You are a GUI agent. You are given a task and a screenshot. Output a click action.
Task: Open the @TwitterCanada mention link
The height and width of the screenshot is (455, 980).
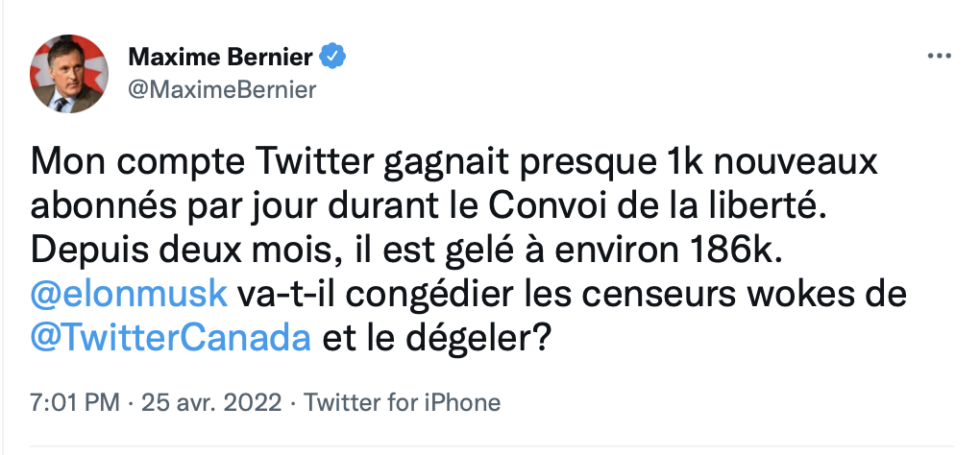click(171, 338)
